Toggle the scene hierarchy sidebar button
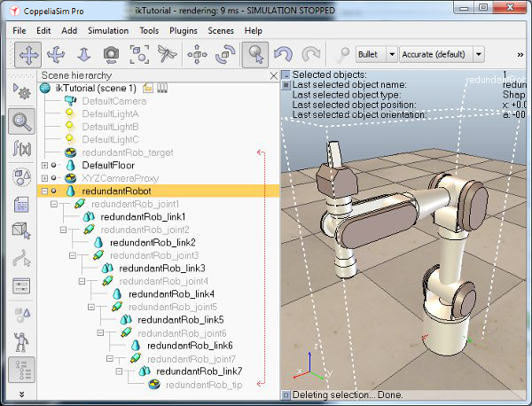This screenshot has width=532, height=406. (22, 370)
